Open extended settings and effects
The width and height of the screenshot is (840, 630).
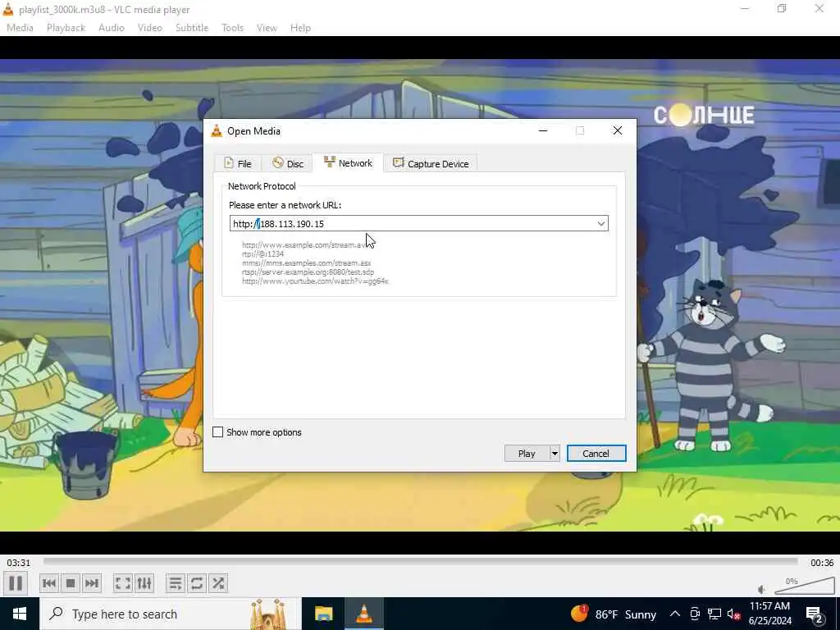[144, 583]
